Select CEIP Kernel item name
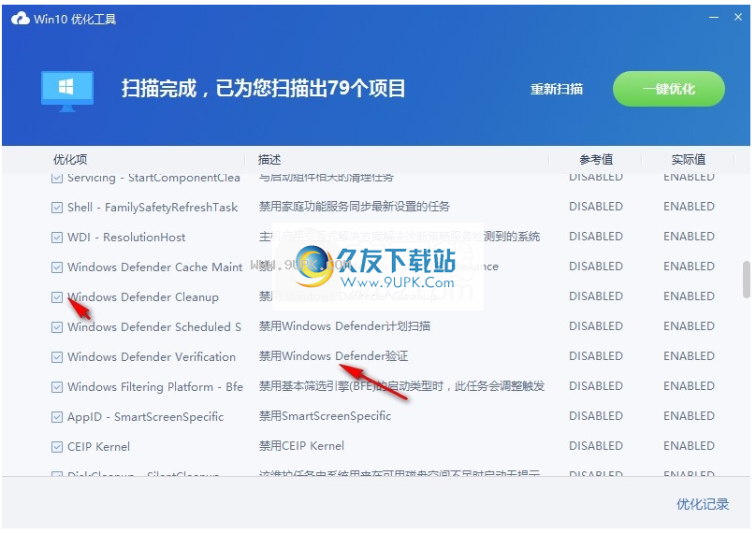 [x=99, y=446]
